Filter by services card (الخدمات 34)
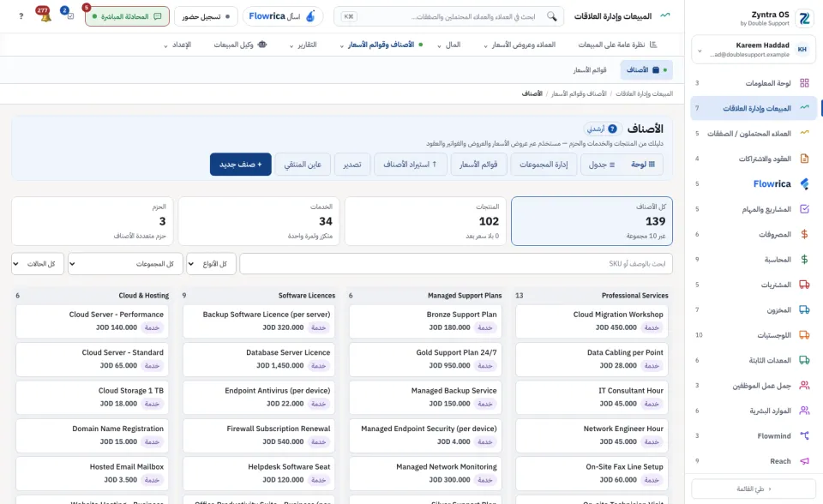 pos(259,221)
